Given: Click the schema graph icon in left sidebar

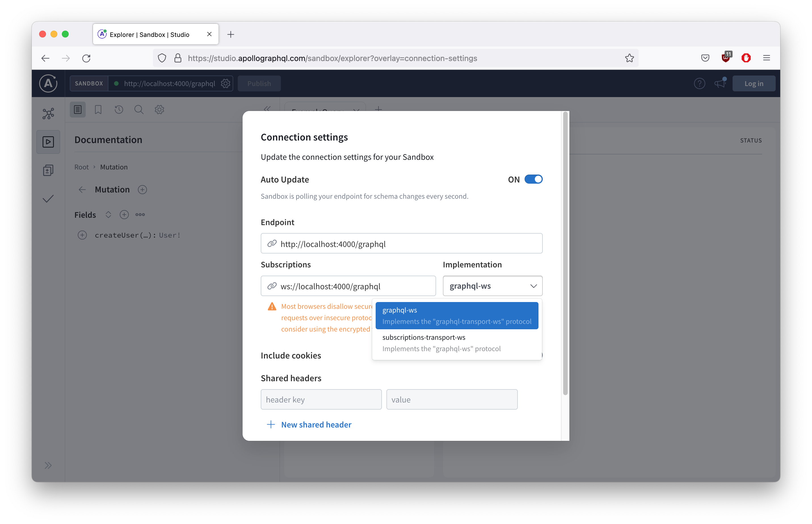Looking at the screenshot, I should click(48, 114).
